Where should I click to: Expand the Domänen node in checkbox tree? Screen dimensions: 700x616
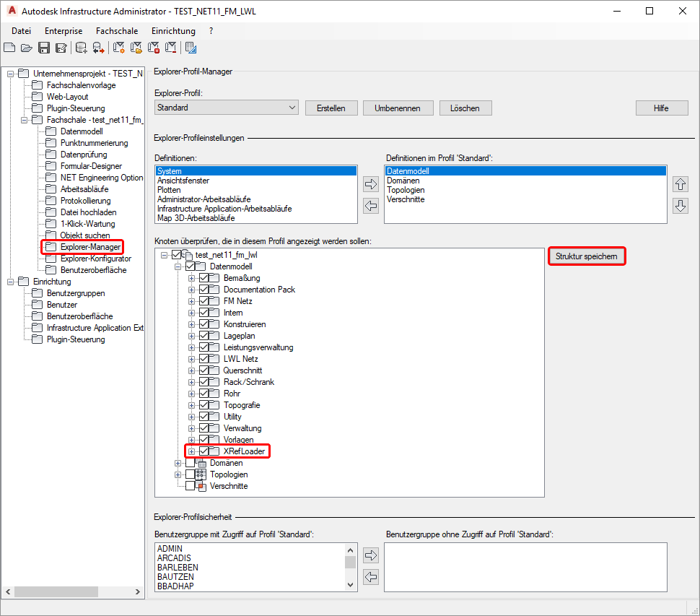[178, 463]
